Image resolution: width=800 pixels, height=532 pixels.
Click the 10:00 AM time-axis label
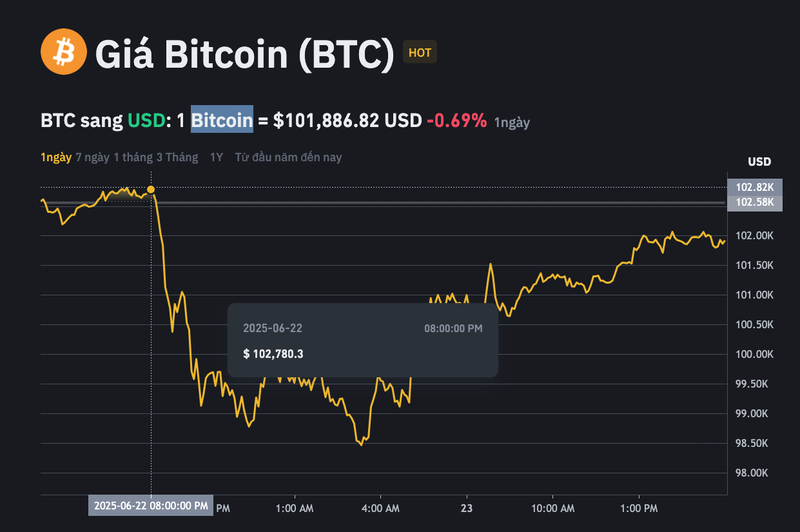(552, 507)
